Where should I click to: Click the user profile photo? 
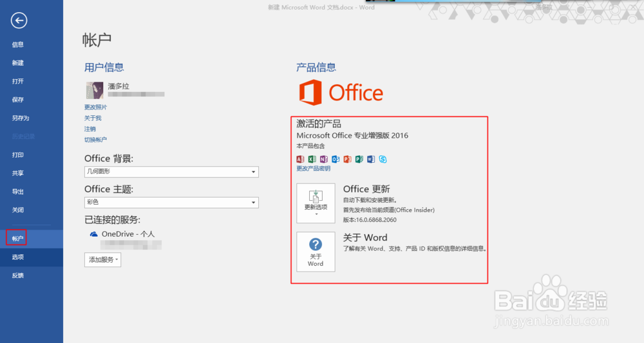[x=95, y=90]
